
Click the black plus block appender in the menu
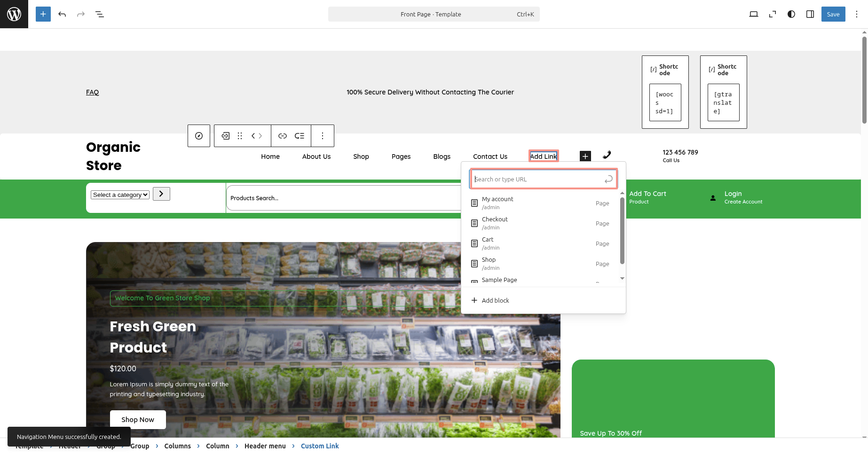(x=585, y=156)
